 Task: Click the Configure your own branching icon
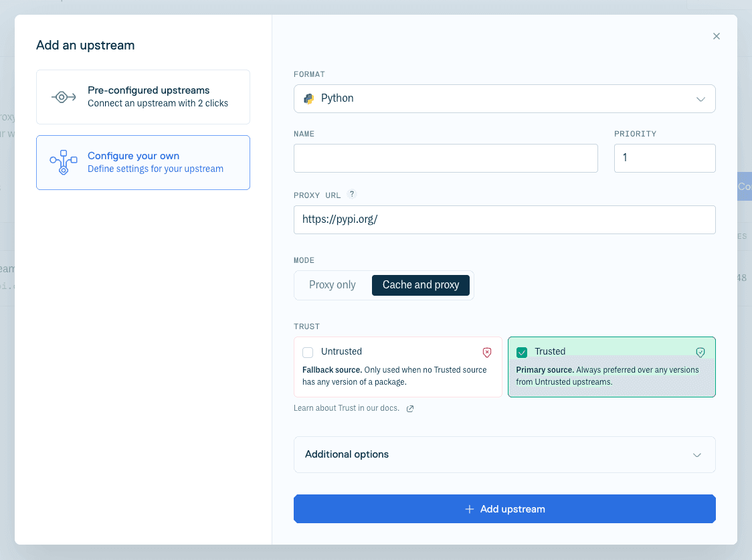coord(64,163)
